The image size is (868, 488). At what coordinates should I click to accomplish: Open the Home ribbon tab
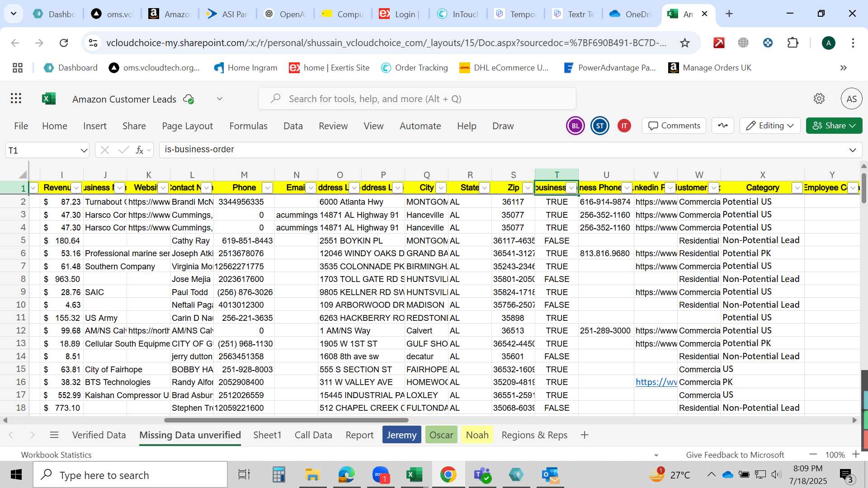[55, 126]
